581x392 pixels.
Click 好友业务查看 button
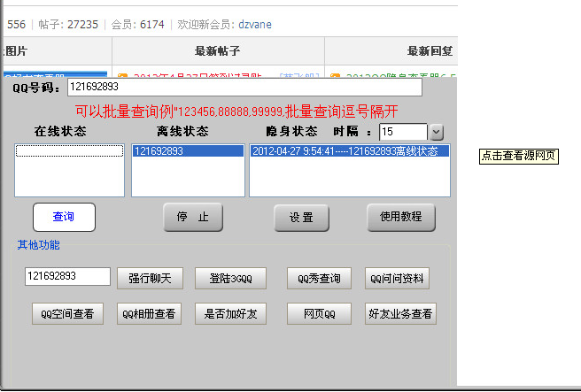(400, 313)
